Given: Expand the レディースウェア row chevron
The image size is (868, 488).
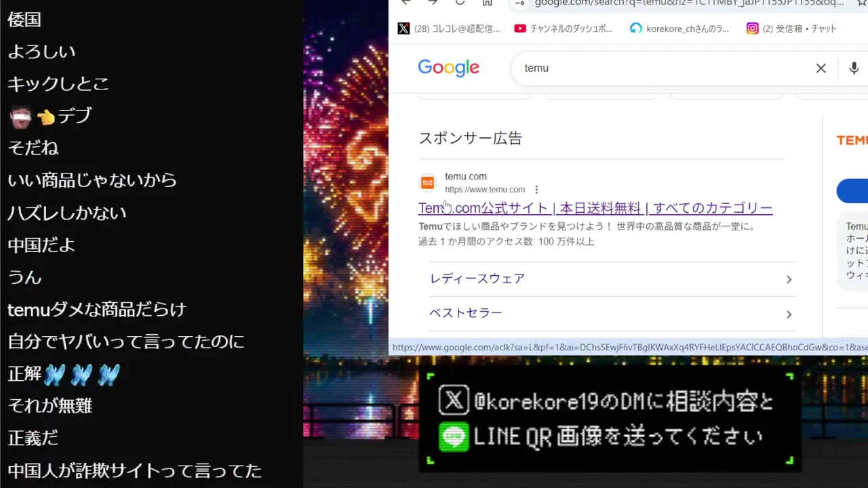Looking at the screenshot, I should (x=789, y=279).
